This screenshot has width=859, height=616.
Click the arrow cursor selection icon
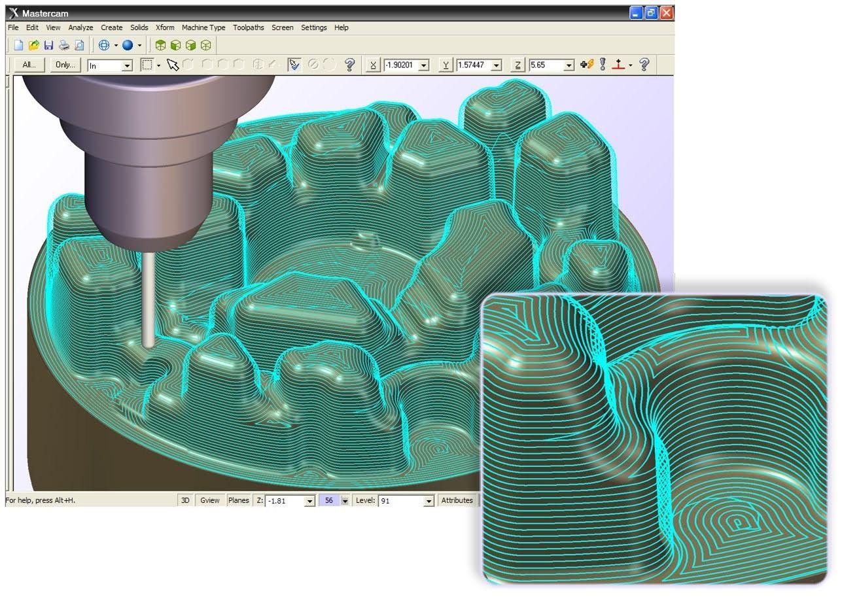click(172, 65)
